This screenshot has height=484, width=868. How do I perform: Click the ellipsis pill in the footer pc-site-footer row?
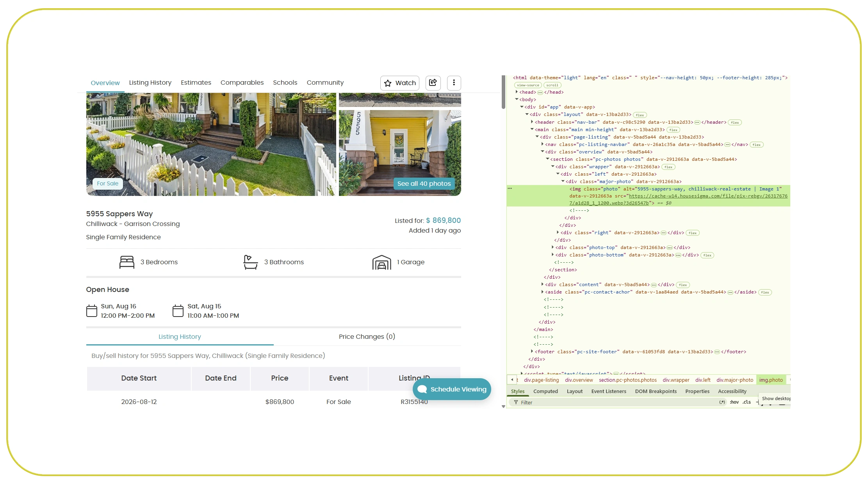(x=717, y=352)
